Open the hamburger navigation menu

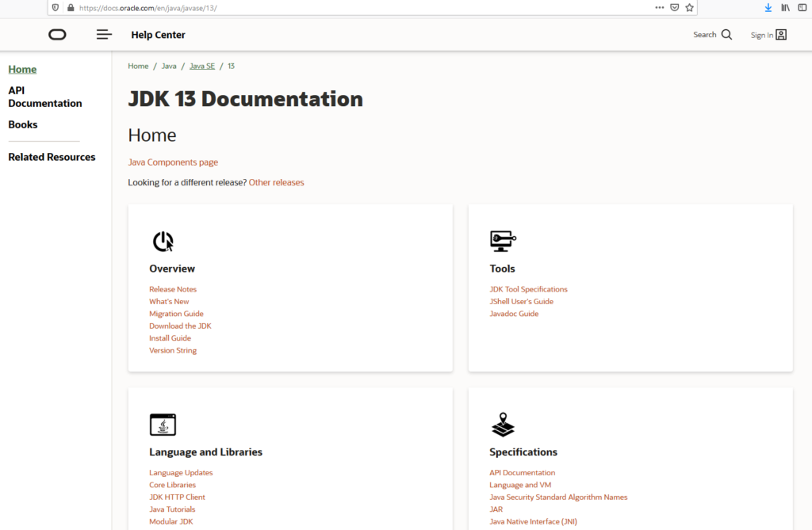click(x=104, y=35)
